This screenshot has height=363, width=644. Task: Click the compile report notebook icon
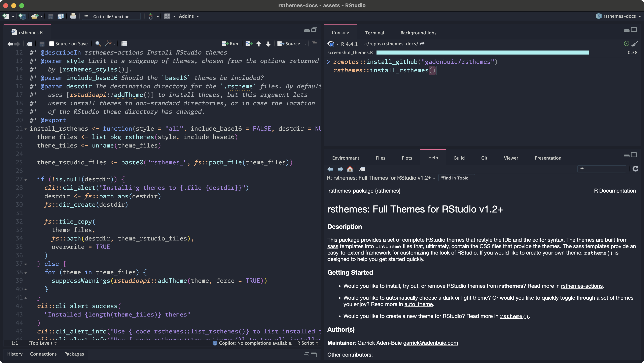124,44
